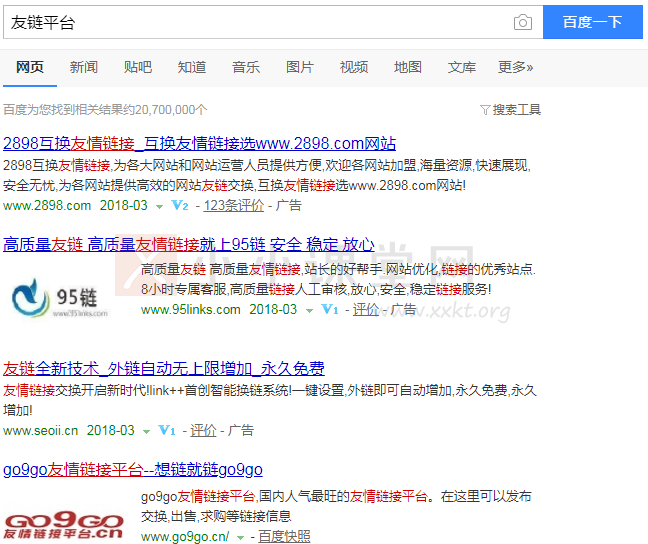Open the 友链全新技术 result title
The width and height of the screenshot is (648, 544).
[x=164, y=368]
